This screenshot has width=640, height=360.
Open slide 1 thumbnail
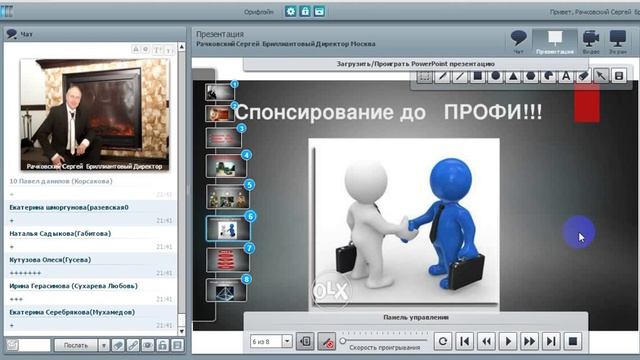(220, 92)
